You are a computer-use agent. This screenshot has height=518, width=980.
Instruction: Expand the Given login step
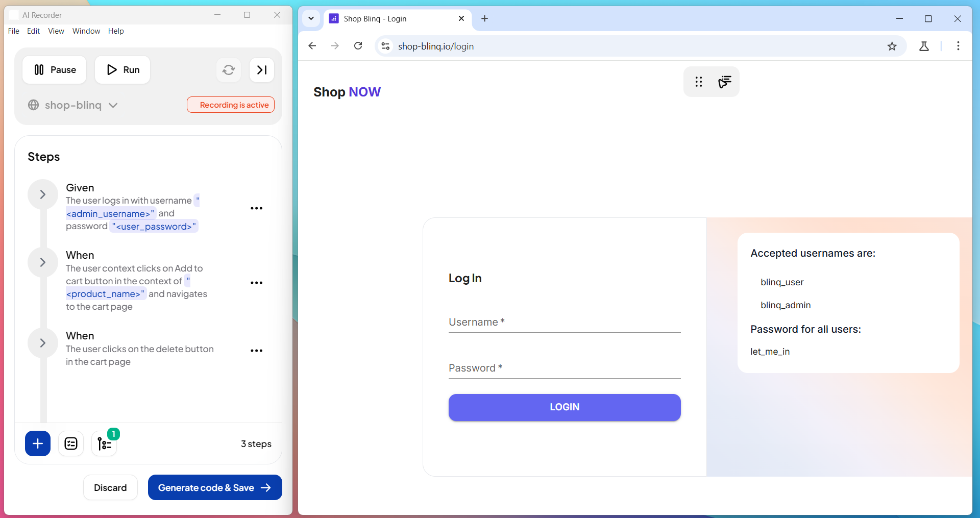pyautogui.click(x=43, y=194)
